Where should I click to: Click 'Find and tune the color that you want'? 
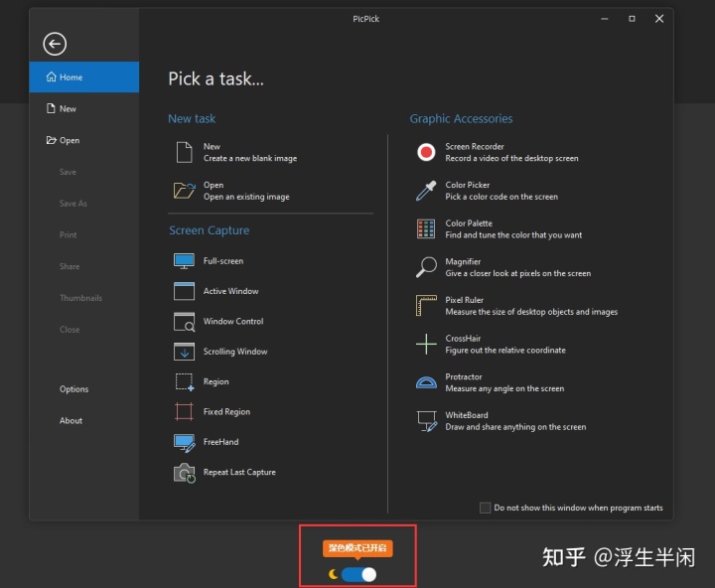[513, 235]
